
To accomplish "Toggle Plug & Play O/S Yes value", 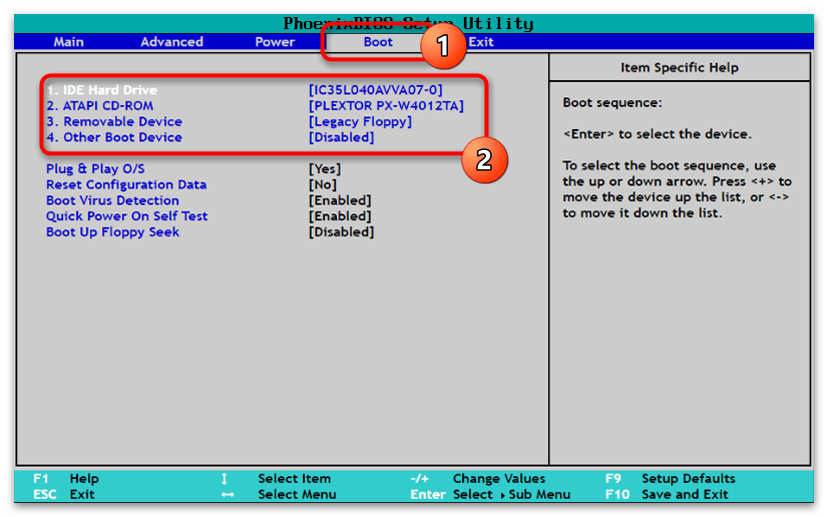I will 324,169.
